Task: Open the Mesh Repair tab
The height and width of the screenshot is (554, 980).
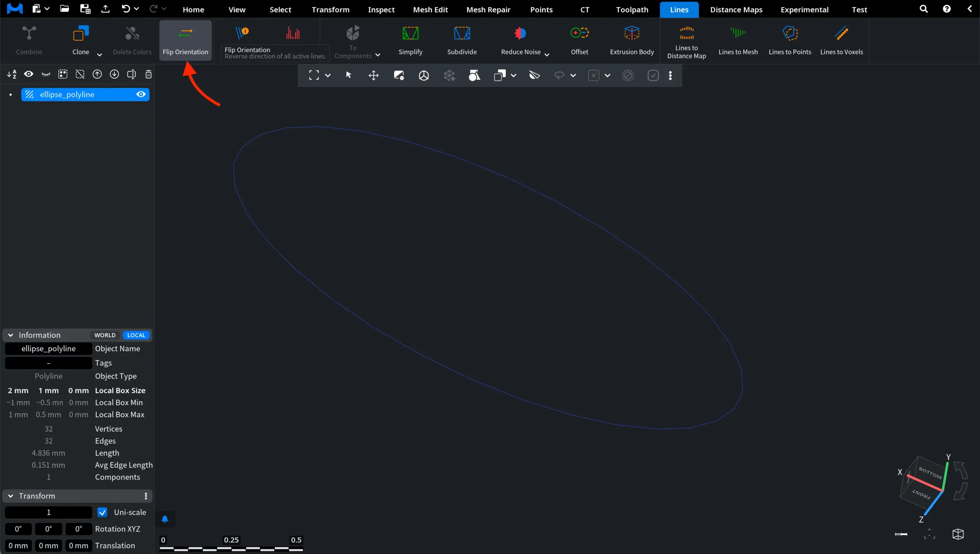Action: pos(488,10)
